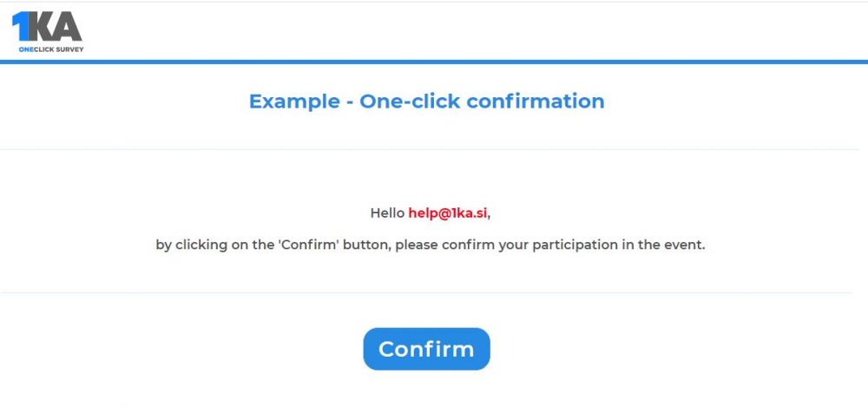This screenshot has height=407, width=868.
Task: Click the blue 'ONE' in the logo tagline
Action: [26, 49]
